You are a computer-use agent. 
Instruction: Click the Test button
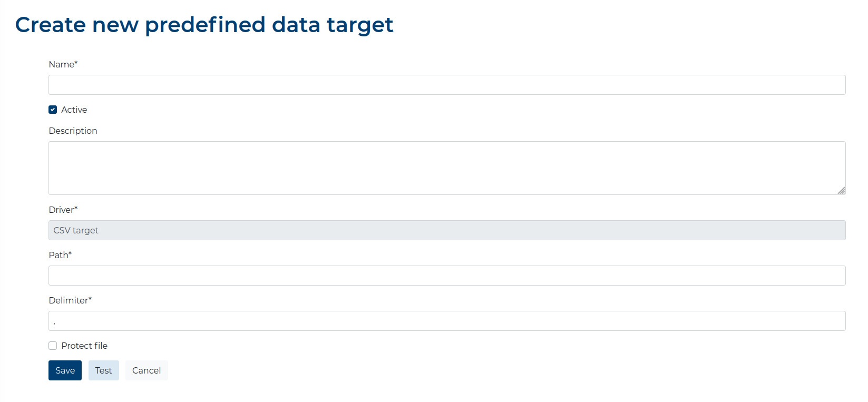(x=103, y=370)
